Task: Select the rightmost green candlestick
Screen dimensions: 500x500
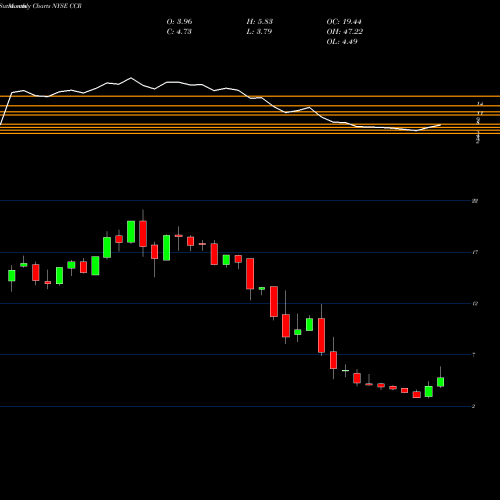Action: click(x=441, y=382)
